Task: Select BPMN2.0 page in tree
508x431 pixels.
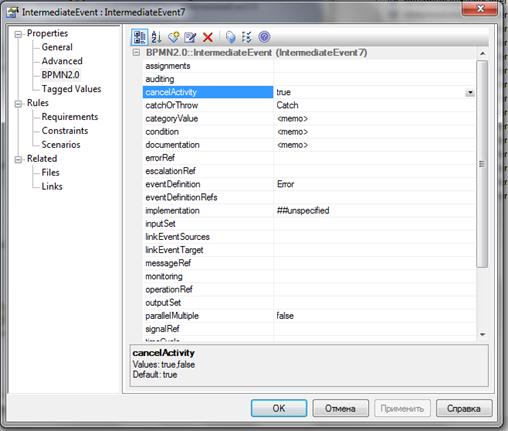Action: [60, 75]
